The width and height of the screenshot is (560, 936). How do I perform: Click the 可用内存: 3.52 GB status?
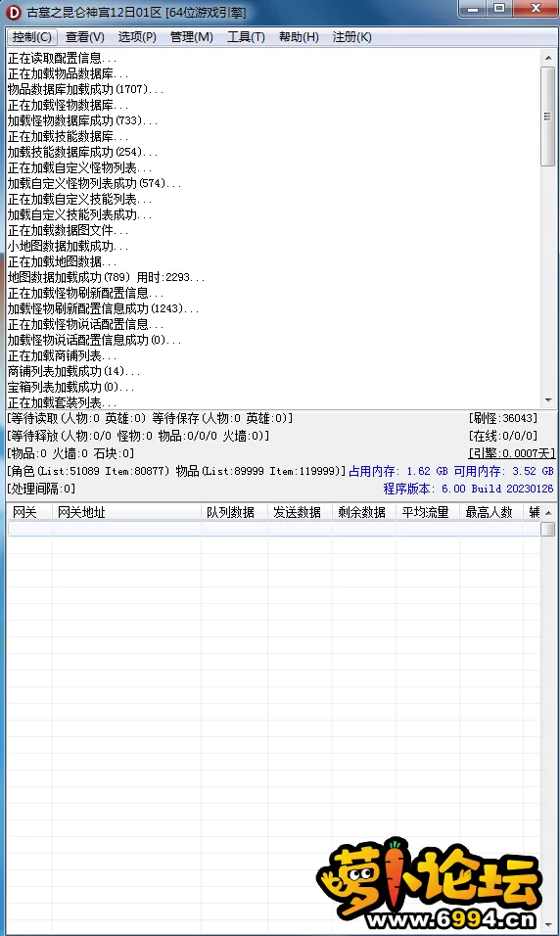click(x=504, y=472)
